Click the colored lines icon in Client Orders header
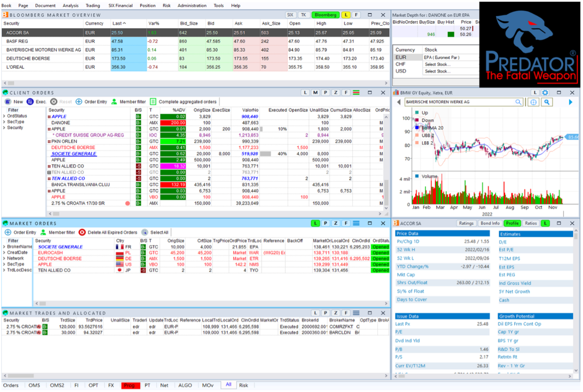This screenshot has height=392, width=583. (356, 93)
